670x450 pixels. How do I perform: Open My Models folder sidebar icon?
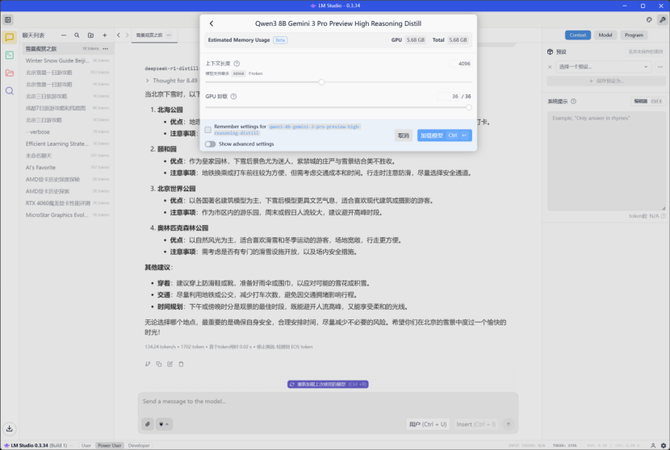tap(9, 73)
